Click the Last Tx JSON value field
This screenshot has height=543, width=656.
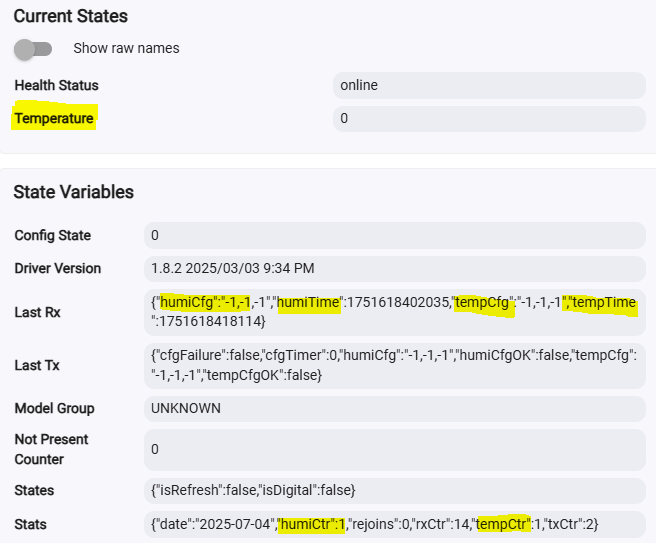click(395, 365)
